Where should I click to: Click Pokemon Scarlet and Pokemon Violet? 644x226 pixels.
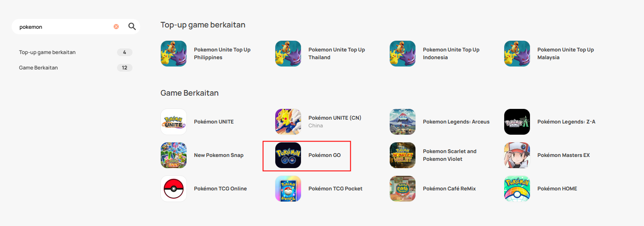(x=450, y=155)
